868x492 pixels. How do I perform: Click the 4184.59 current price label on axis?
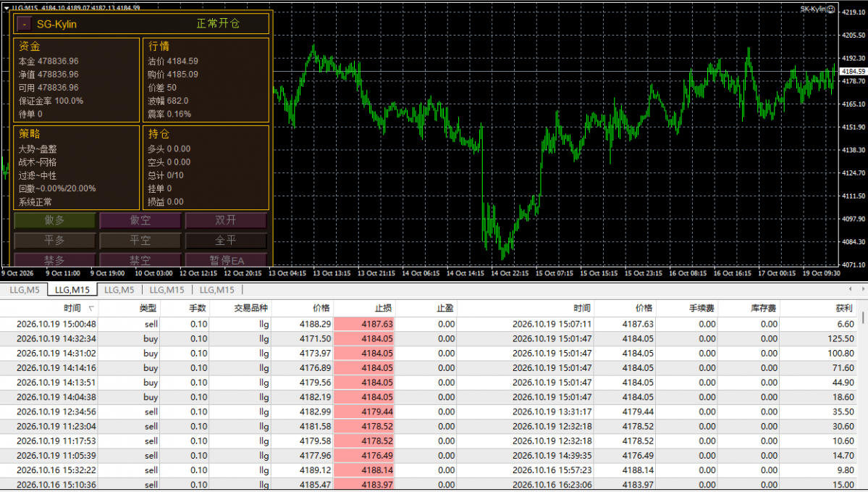click(x=853, y=72)
